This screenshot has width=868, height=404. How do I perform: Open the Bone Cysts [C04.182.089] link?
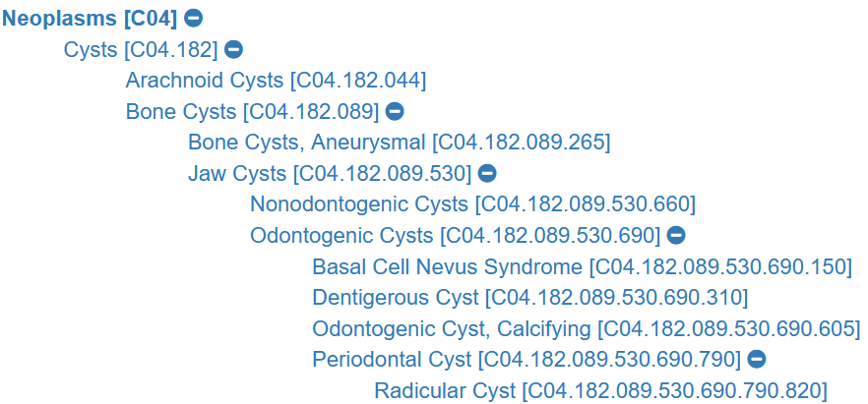tap(252, 111)
